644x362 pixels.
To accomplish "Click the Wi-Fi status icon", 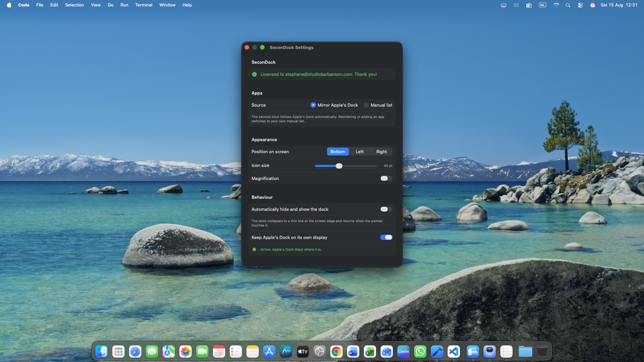I will pyautogui.click(x=556, y=5).
